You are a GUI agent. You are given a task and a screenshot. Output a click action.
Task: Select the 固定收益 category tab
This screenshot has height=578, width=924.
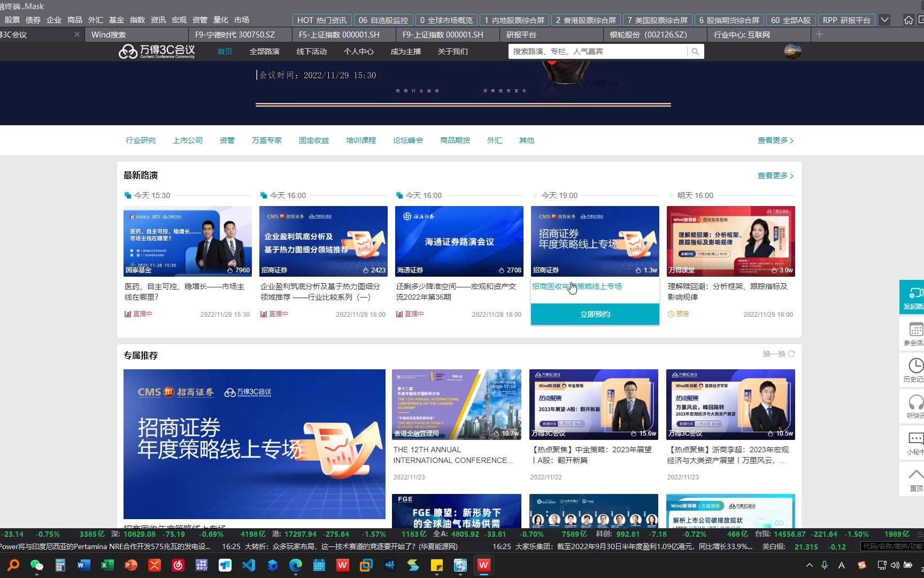pos(314,140)
